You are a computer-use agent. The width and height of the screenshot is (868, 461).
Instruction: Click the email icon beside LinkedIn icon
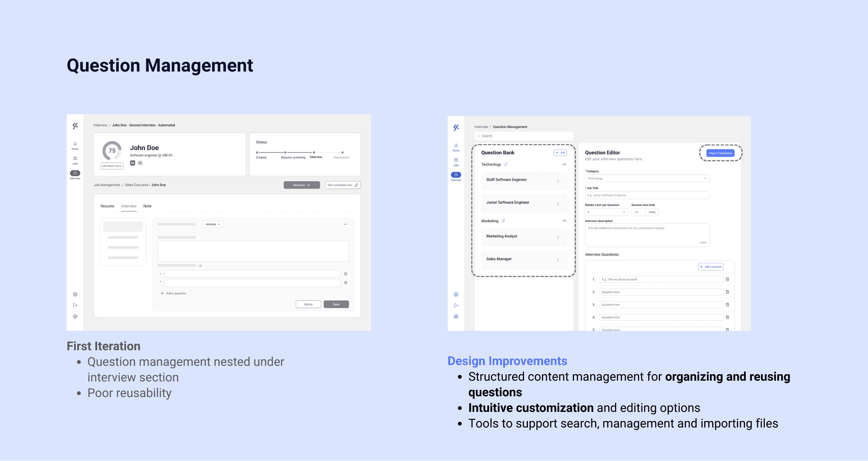(140, 163)
